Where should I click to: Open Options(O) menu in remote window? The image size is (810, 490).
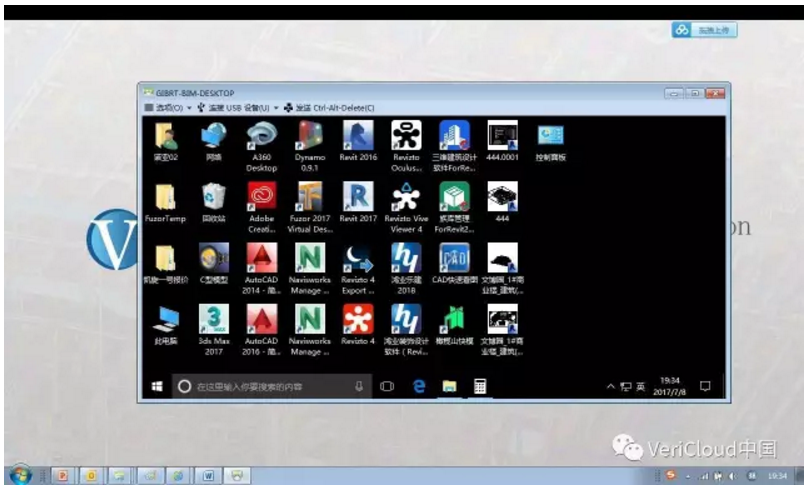pyautogui.click(x=168, y=108)
